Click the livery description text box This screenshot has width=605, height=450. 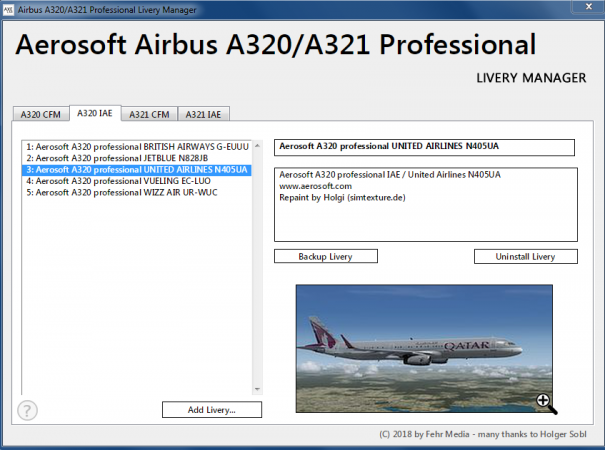[x=426, y=205]
